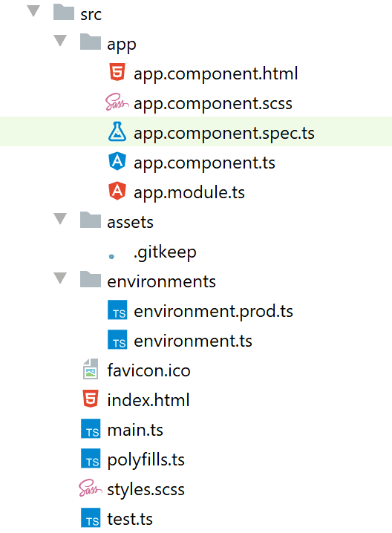Image resolution: width=392 pixels, height=533 pixels.
Task: Open app.module.ts file
Action: pos(189,192)
